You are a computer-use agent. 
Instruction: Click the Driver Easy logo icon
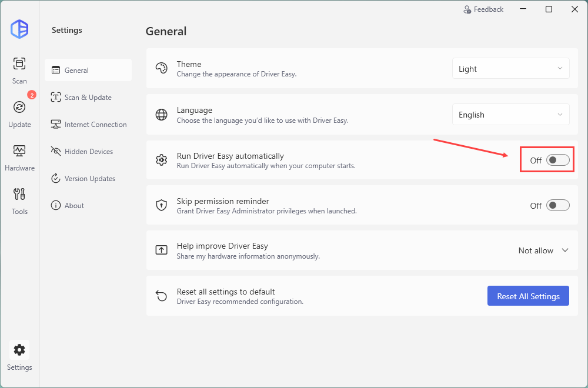pyautogui.click(x=19, y=29)
